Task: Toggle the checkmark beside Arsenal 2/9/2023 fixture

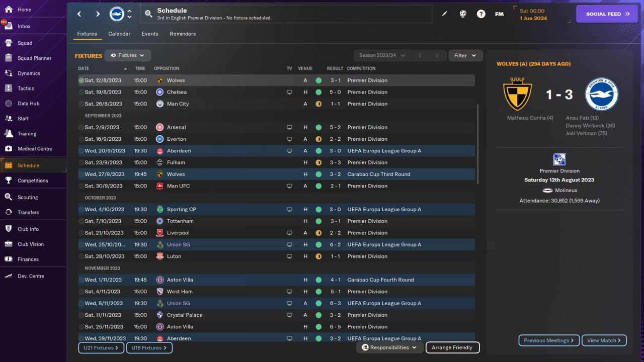Action: coord(81,127)
